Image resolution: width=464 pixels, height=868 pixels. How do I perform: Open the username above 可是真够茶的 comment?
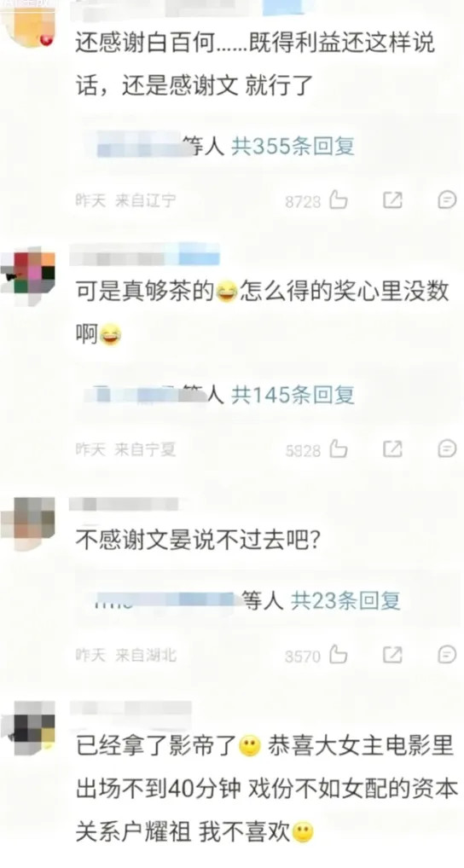pos(144,255)
